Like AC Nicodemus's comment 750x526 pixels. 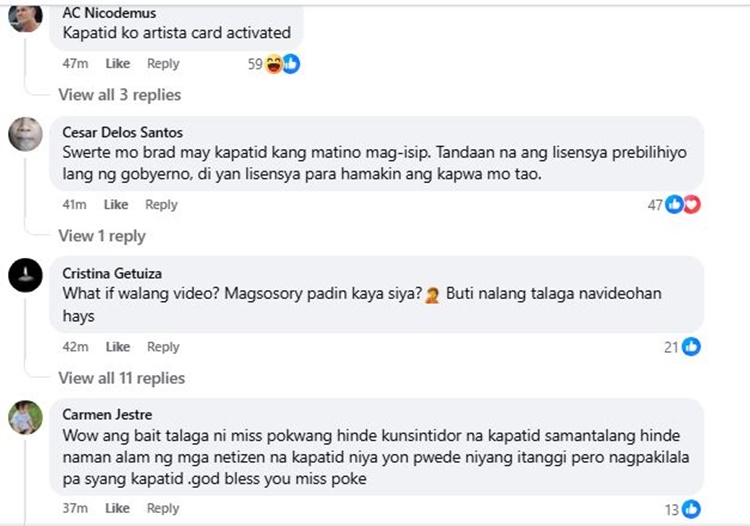click(x=118, y=64)
